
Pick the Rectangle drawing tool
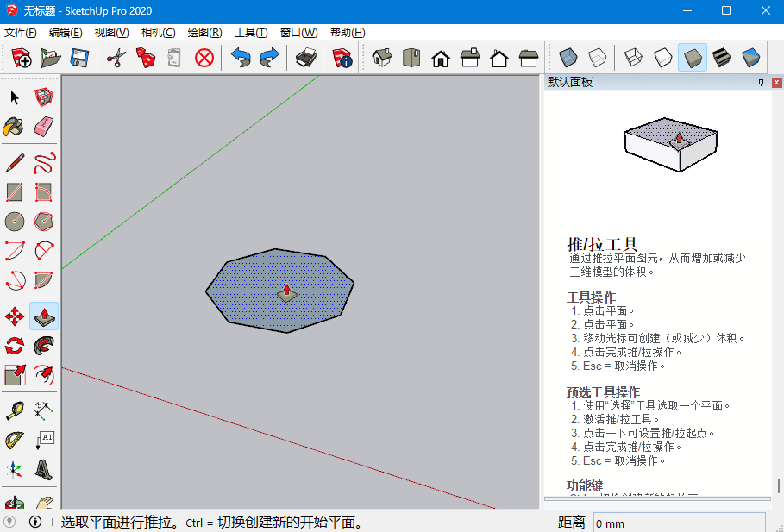(x=15, y=191)
